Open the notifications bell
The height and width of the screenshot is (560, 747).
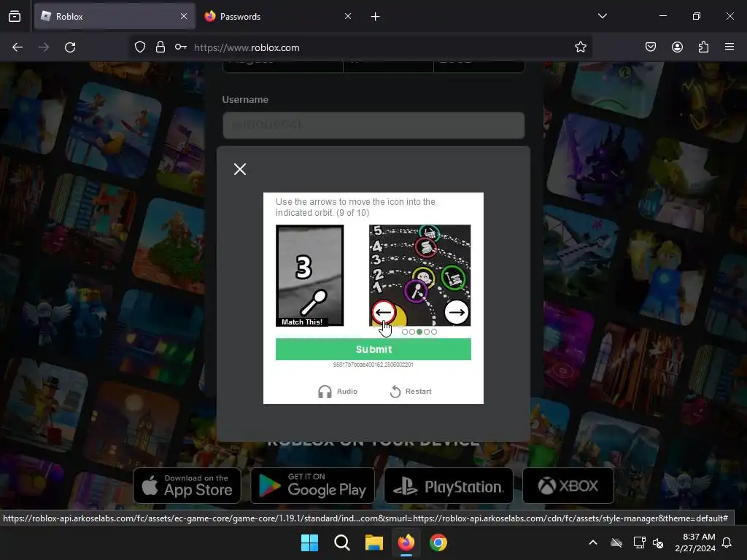[727, 542]
